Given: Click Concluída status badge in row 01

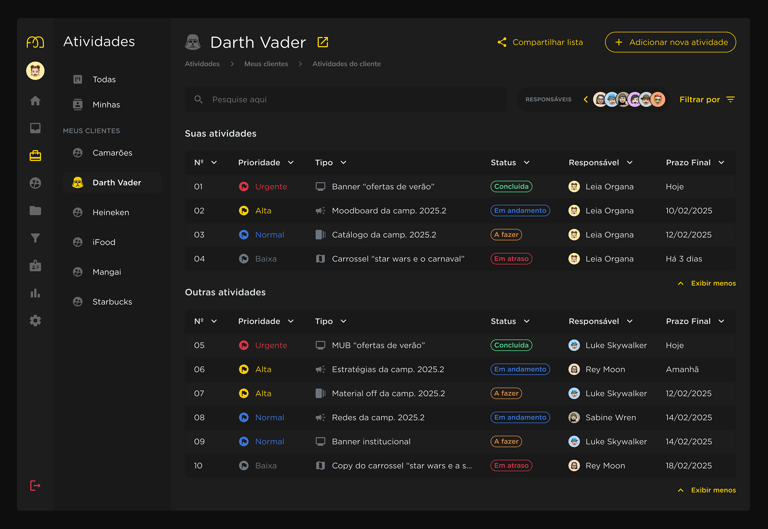Looking at the screenshot, I should pyautogui.click(x=511, y=187).
